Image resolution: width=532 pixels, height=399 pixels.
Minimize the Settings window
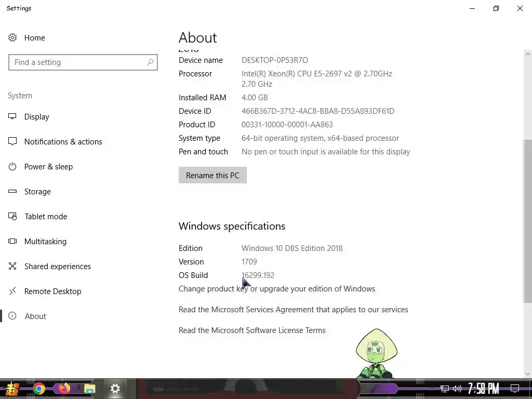(x=472, y=8)
